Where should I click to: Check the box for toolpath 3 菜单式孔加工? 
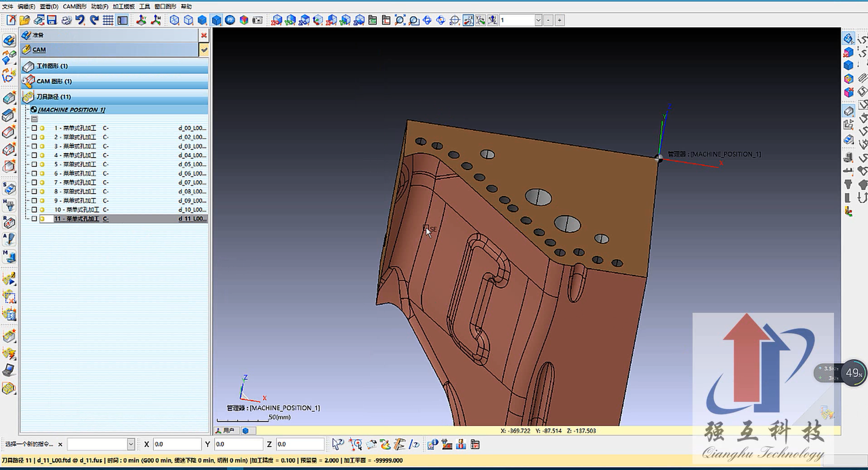point(34,146)
